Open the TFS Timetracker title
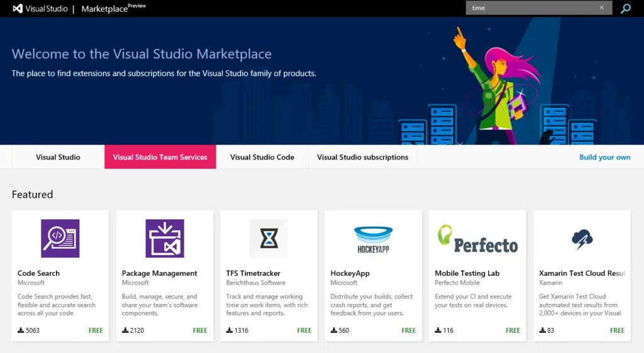This screenshot has width=644, height=353. click(x=253, y=273)
